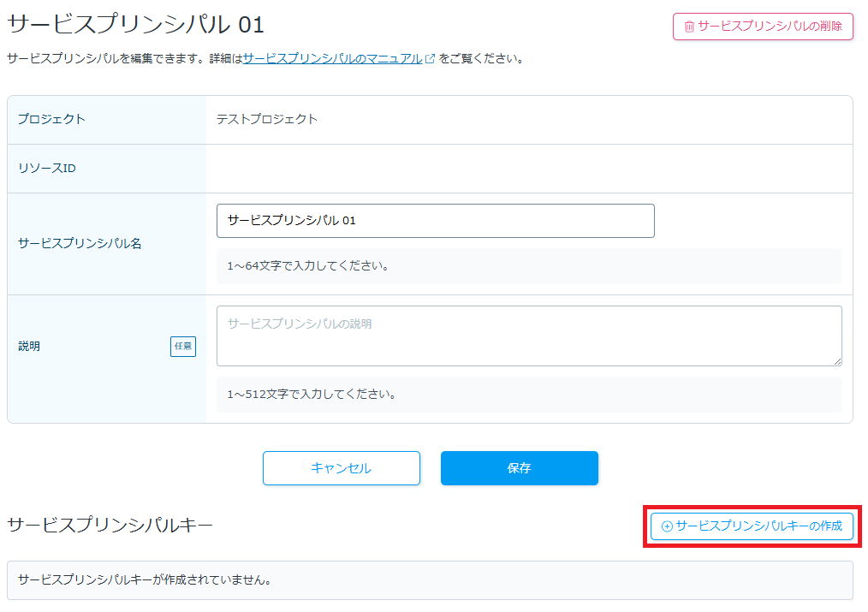
Task: Open the サービスプリンシパルのマニュアル link
Action: 332,59
